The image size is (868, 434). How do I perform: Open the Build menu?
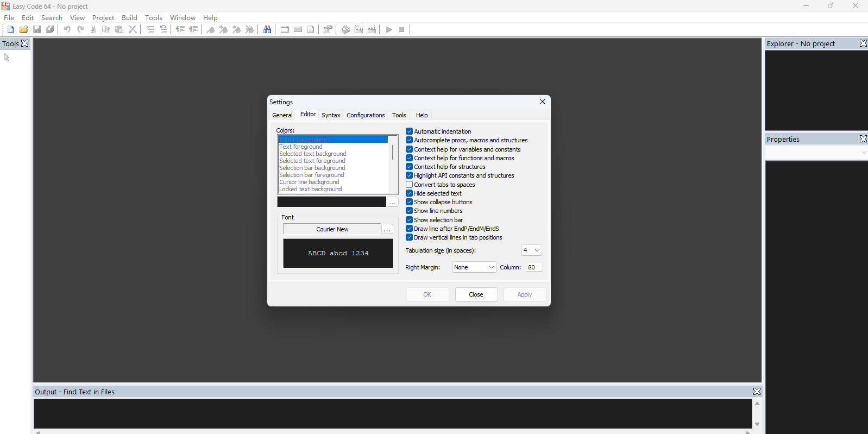coord(129,18)
